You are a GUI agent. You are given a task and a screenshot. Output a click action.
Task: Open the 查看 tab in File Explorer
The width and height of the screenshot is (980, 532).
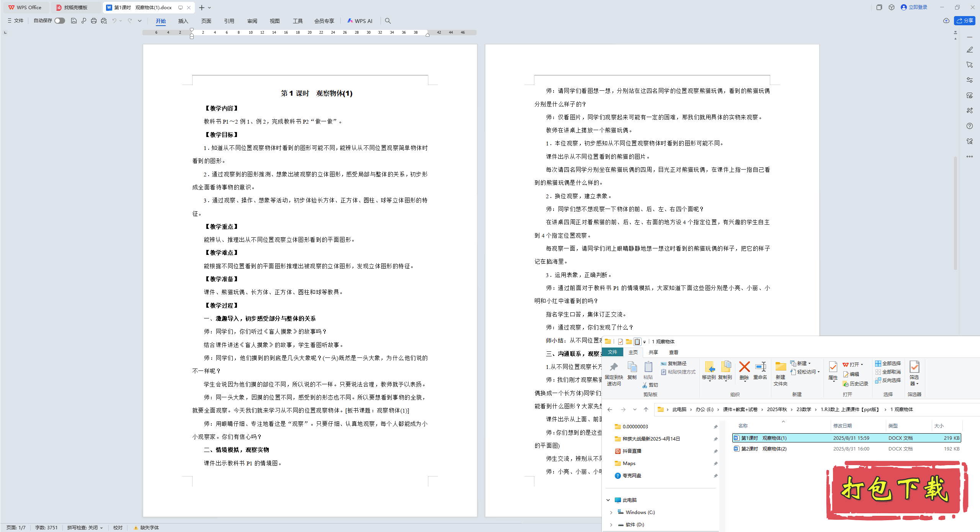[x=673, y=352]
